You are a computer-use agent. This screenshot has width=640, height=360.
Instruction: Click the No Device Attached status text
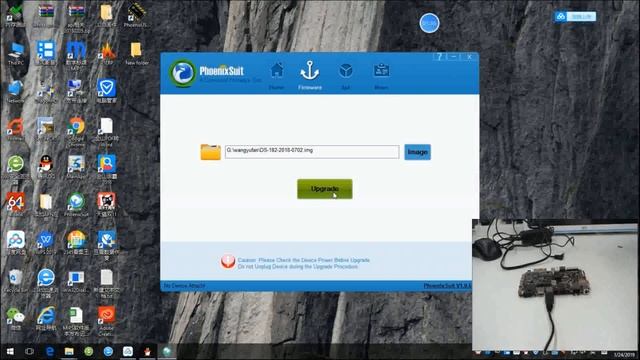coord(184,286)
